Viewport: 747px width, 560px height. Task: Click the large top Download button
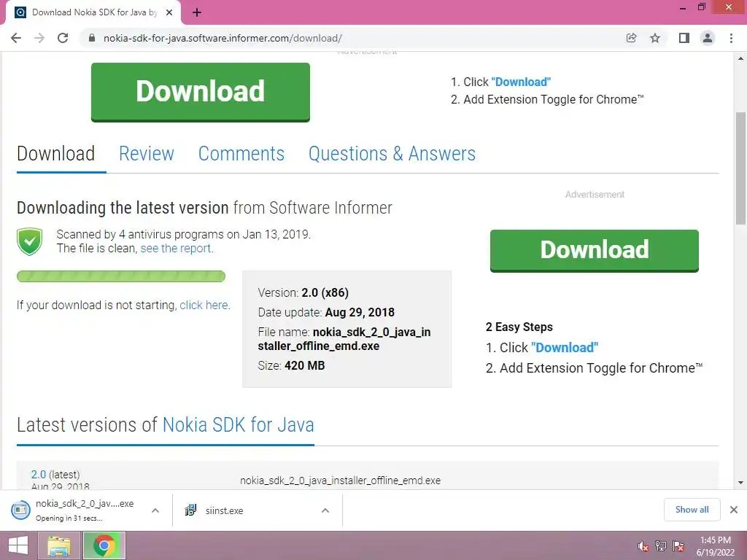coord(201,92)
